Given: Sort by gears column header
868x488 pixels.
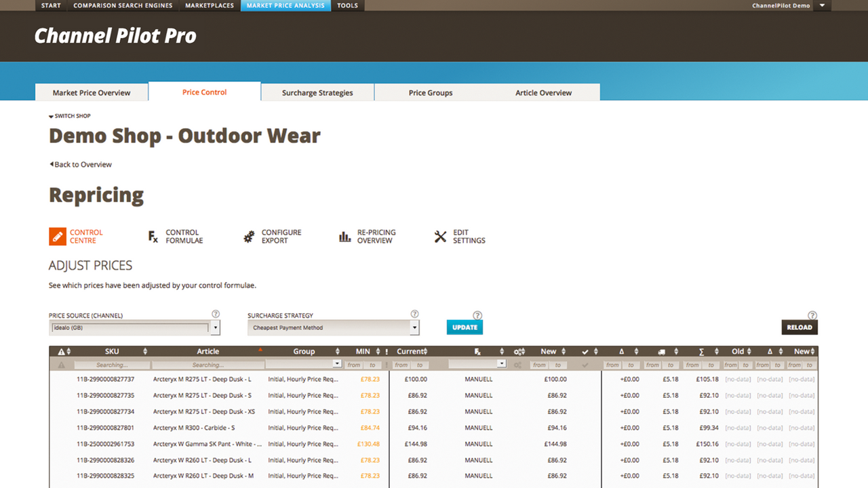Looking at the screenshot, I should pyautogui.click(x=517, y=352).
